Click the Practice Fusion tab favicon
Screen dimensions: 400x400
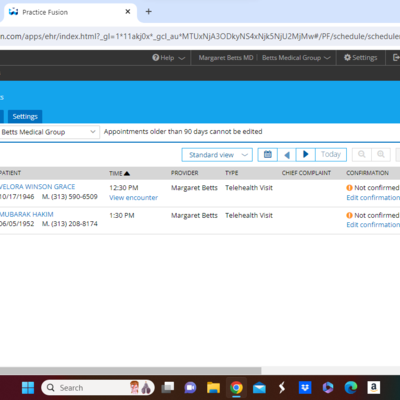pyautogui.click(x=13, y=12)
